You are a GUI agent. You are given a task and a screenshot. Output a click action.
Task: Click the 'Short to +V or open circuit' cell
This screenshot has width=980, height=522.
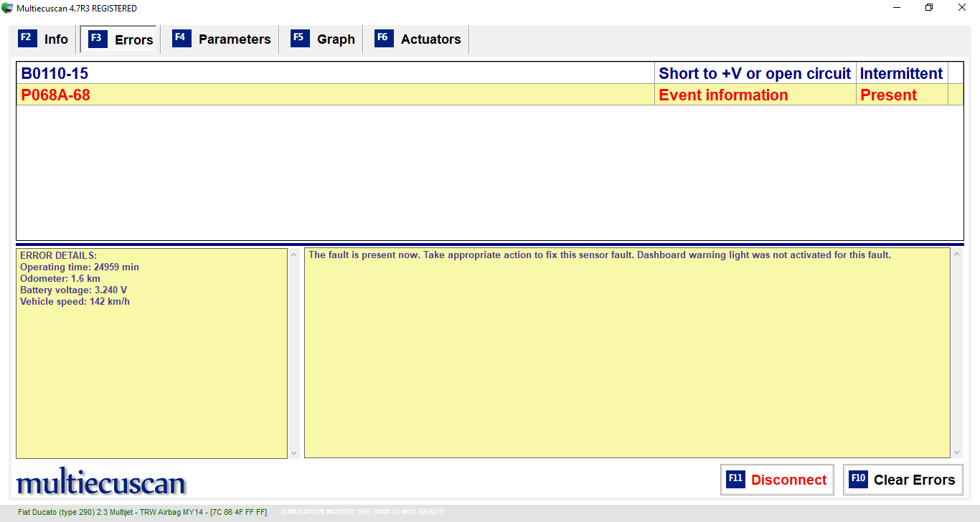coord(755,73)
